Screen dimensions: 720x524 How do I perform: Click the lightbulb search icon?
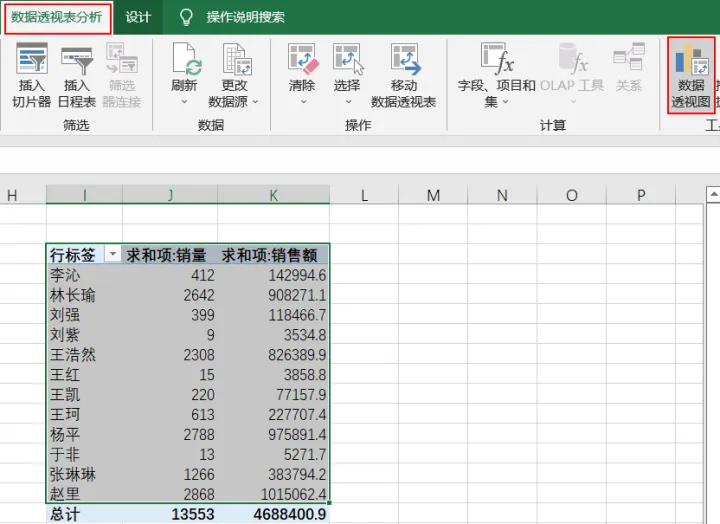[x=185, y=17]
